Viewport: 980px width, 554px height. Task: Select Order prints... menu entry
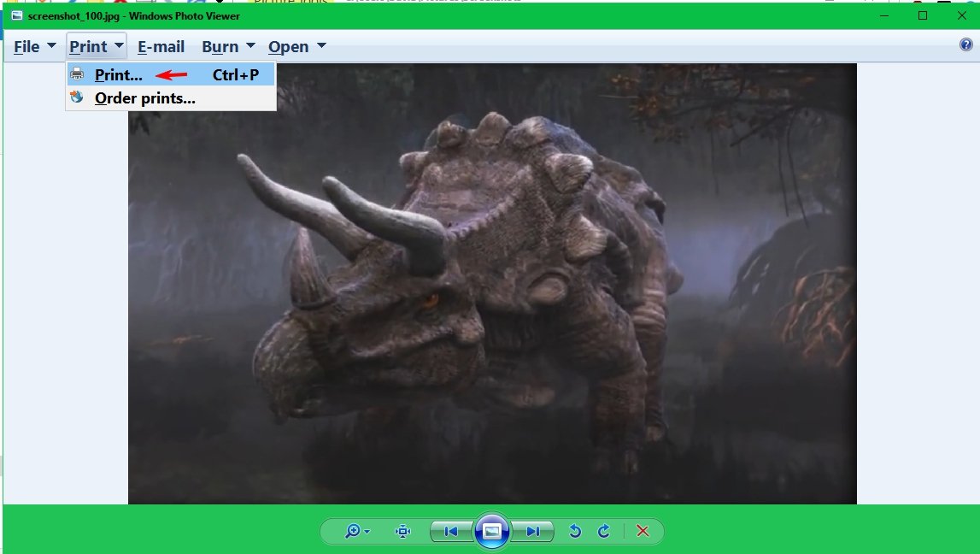pos(171,98)
